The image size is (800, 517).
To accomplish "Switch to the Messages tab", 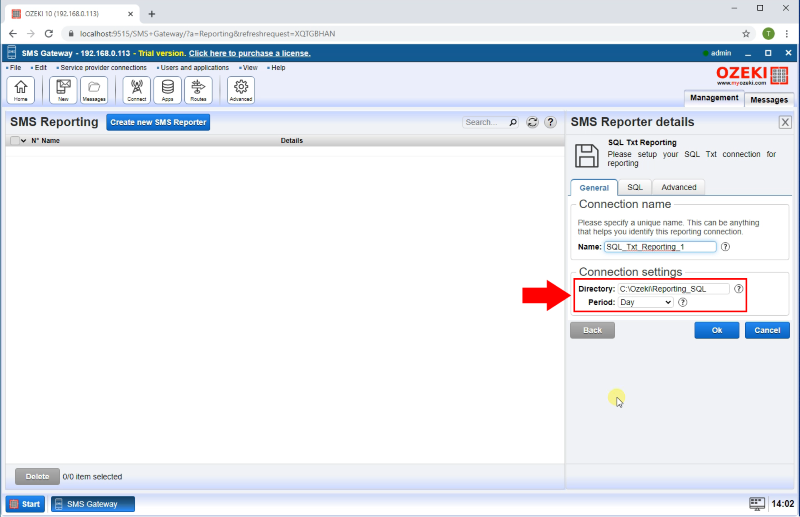I will click(769, 100).
